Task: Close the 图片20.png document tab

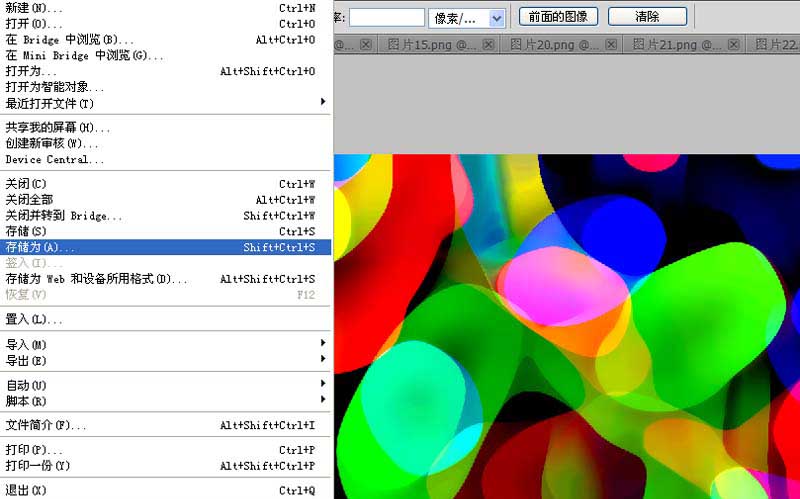Action: point(611,44)
